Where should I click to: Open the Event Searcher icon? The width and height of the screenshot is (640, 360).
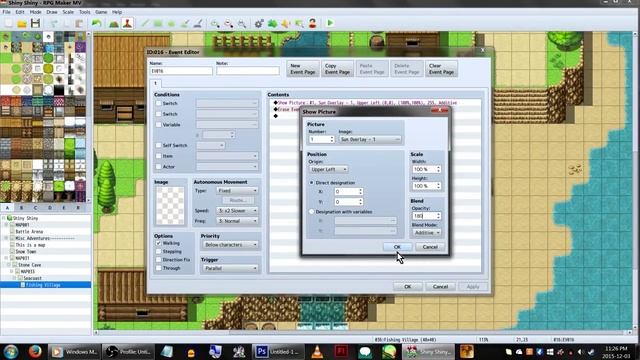coord(299,23)
